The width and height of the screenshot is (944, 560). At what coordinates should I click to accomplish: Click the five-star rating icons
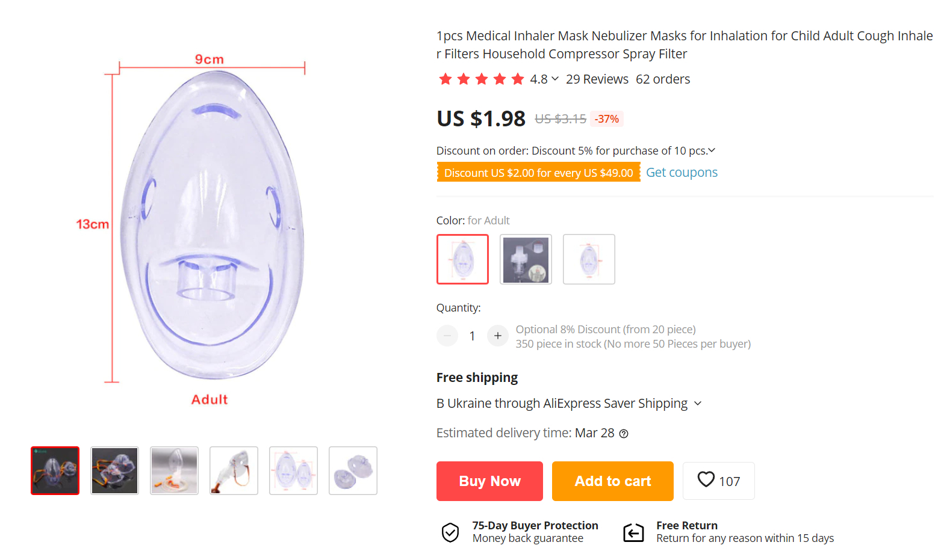[481, 79]
